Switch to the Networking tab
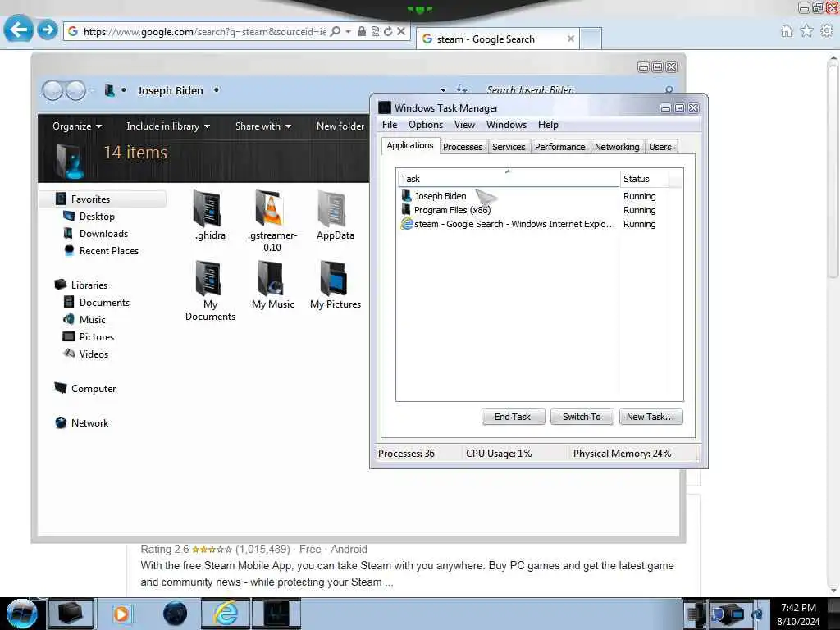 617,147
